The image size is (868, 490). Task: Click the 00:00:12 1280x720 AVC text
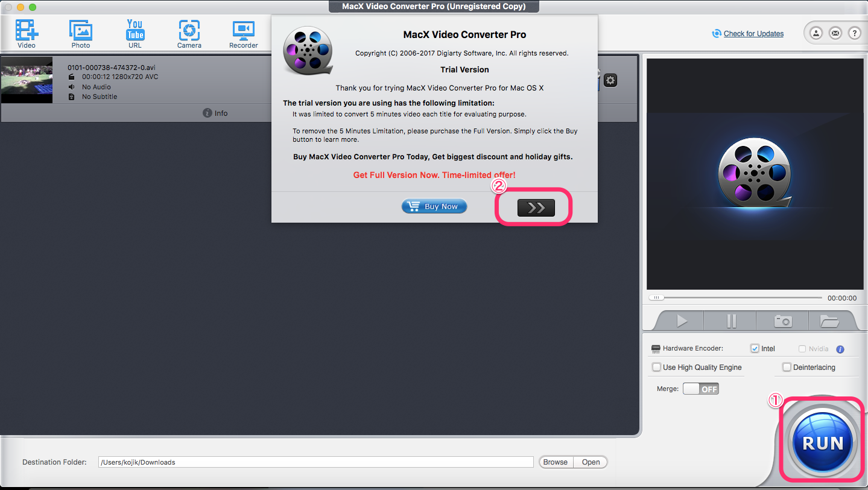pyautogui.click(x=120, y=77)
